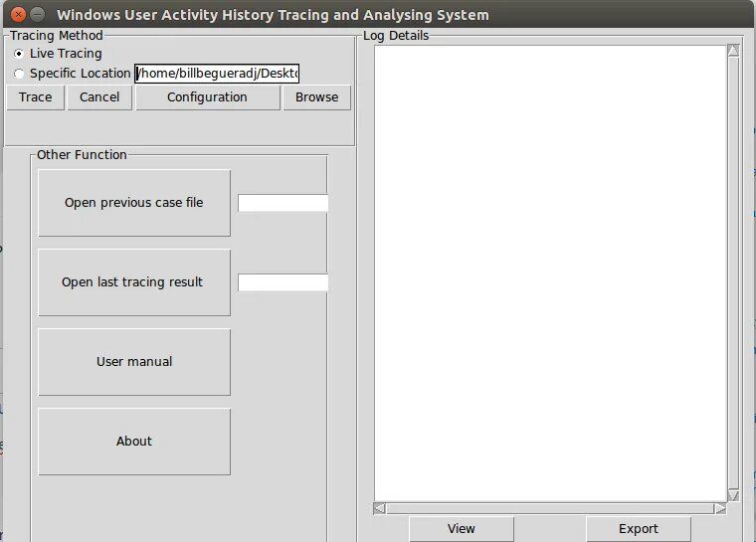Open last tracing result
This screenshot has height=542, width=756.
tap(134, 282)
